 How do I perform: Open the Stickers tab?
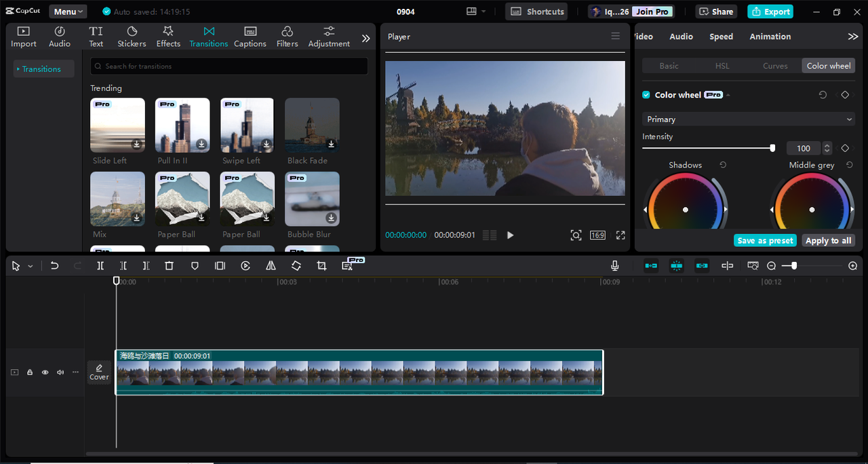click(132, 37)
